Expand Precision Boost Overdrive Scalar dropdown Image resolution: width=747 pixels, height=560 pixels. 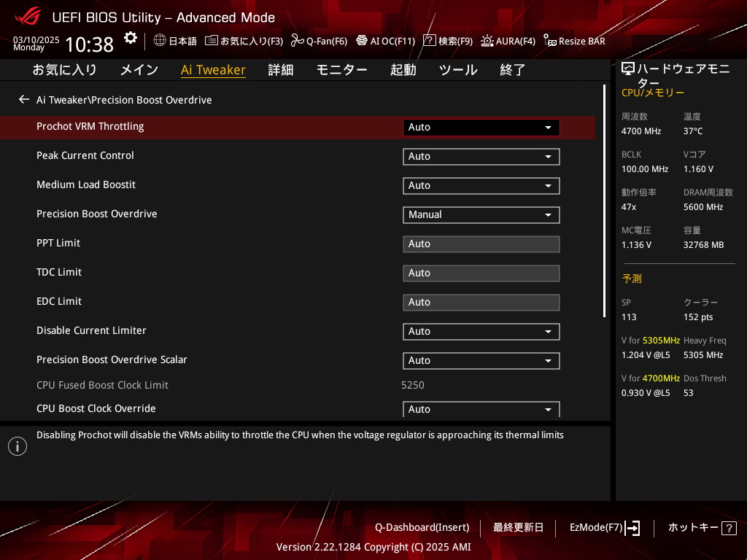(481, 360)
